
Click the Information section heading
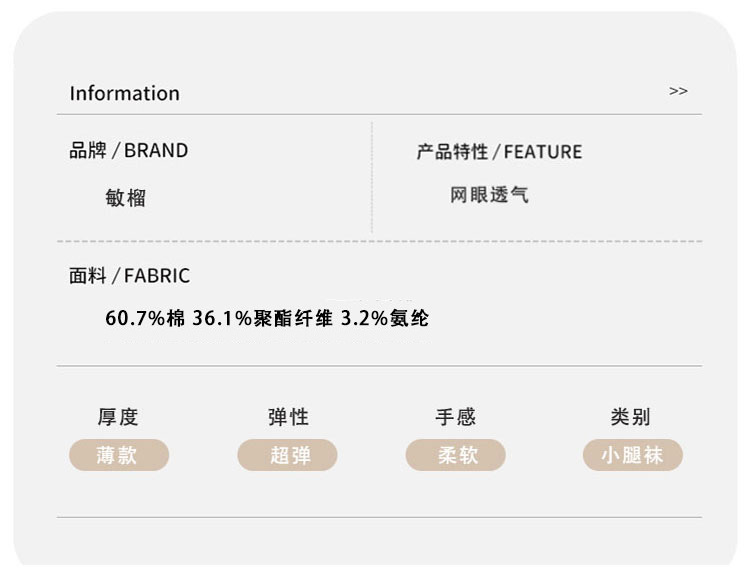[x=124, y=93]
